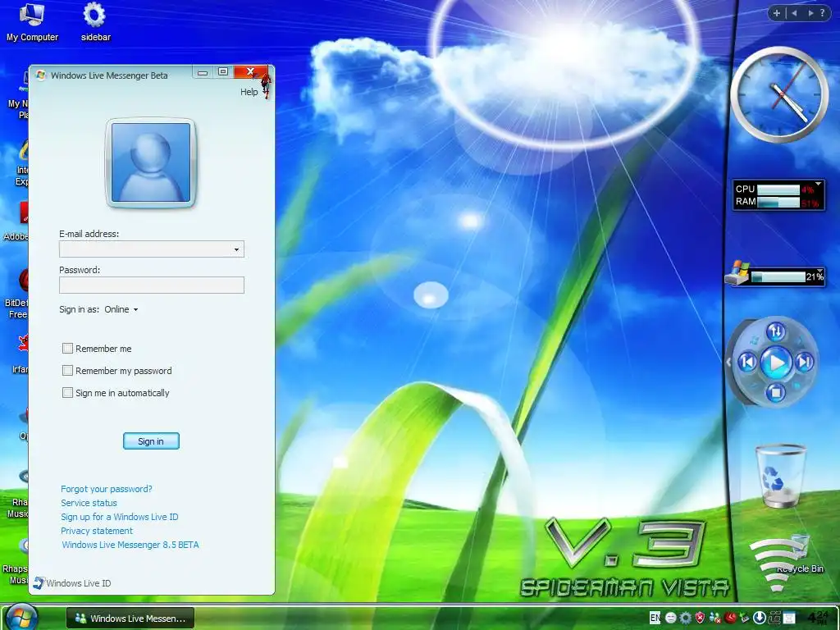Screen dimensions: 840x630
Task: Click the EN language indicator
Action: [655, 618]
